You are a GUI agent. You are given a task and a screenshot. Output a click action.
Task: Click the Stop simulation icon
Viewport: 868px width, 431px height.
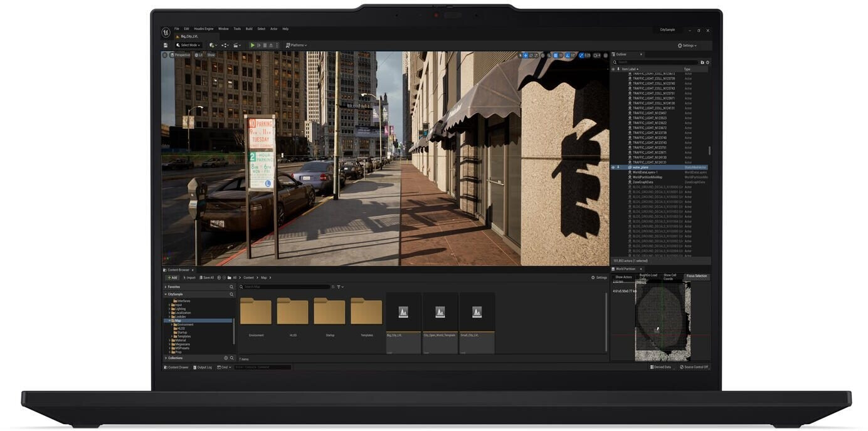point(265,45)
